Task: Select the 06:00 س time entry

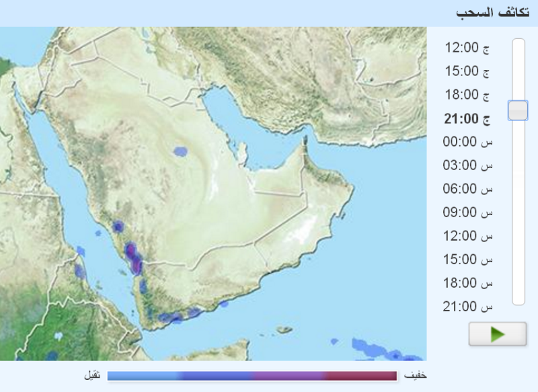Action: [467, 189]
